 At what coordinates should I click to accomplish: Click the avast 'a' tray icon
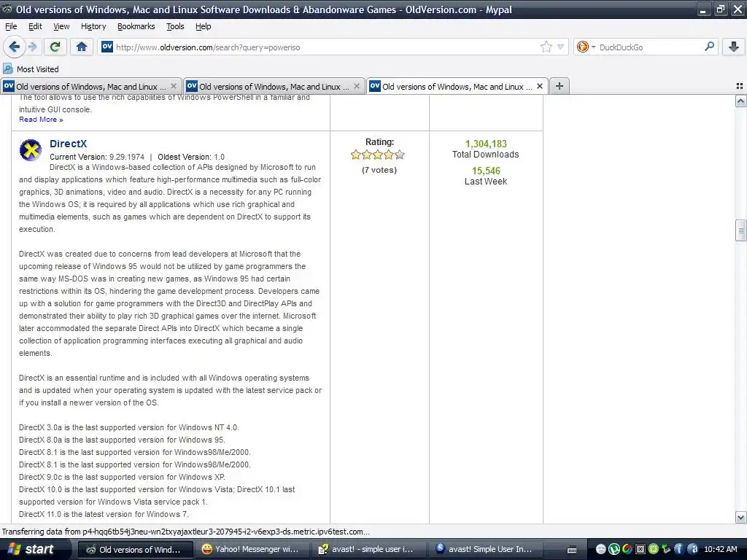tap(693, 550)
